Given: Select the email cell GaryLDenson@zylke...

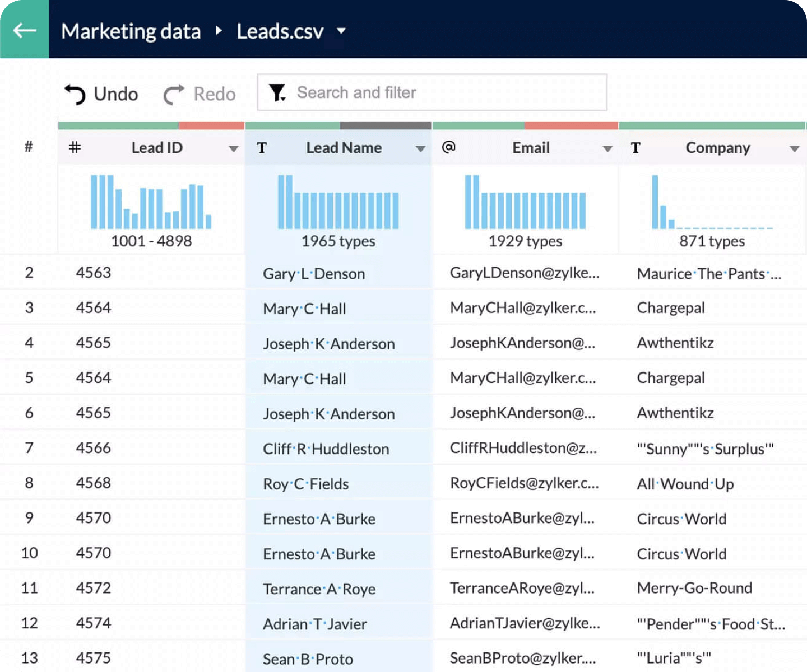Looking at the screenshot, I should [525, 273].
